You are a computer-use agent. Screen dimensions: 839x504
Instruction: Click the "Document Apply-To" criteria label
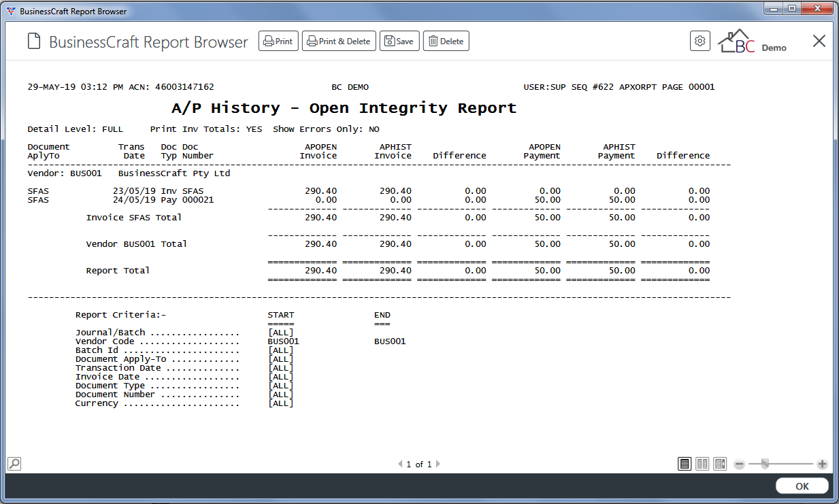click(121, 359)
